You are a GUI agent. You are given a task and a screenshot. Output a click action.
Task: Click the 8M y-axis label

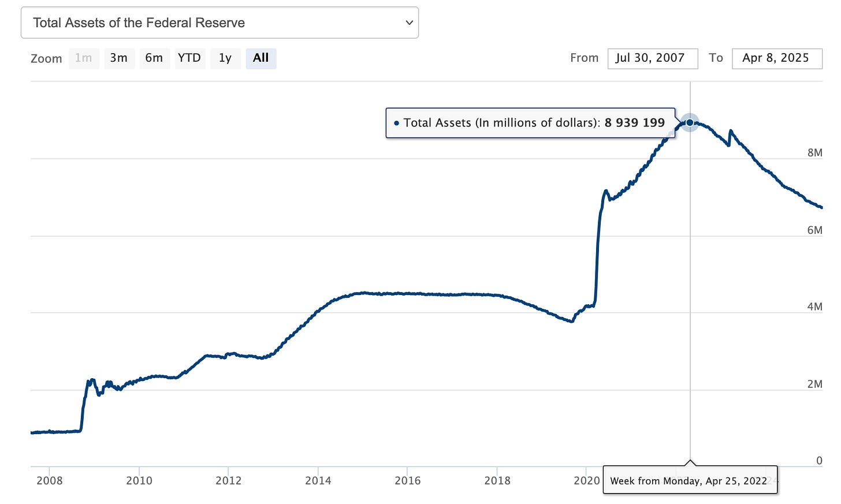pos(814,152)
